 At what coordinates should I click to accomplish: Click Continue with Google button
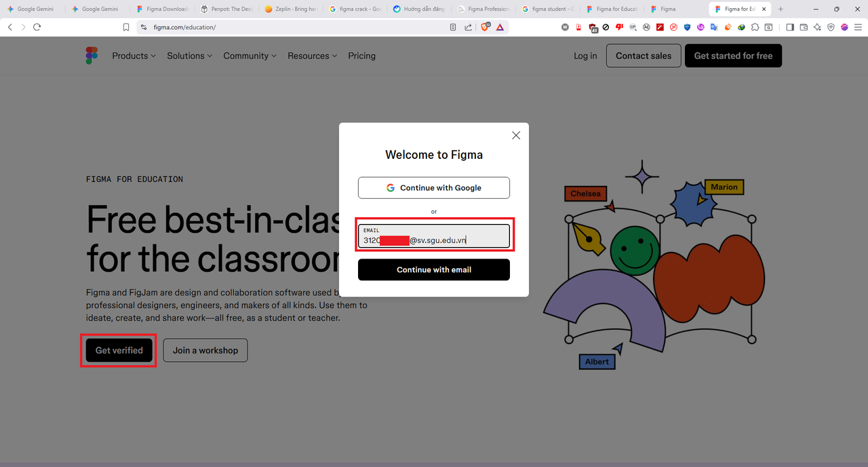[434, 188]
